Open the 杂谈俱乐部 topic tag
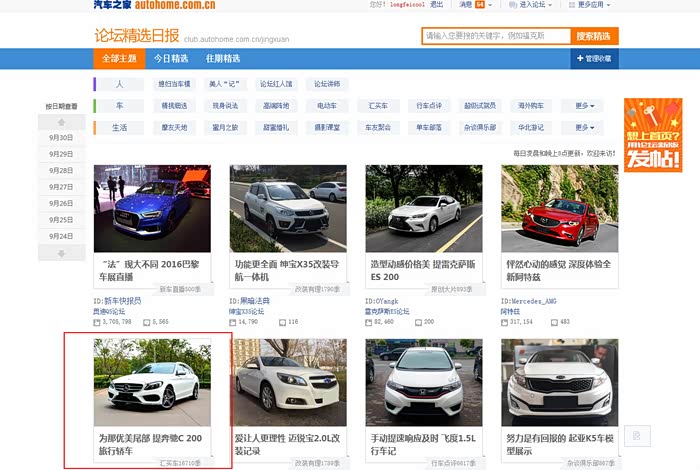Screen dimensions: 700x470 480,128
